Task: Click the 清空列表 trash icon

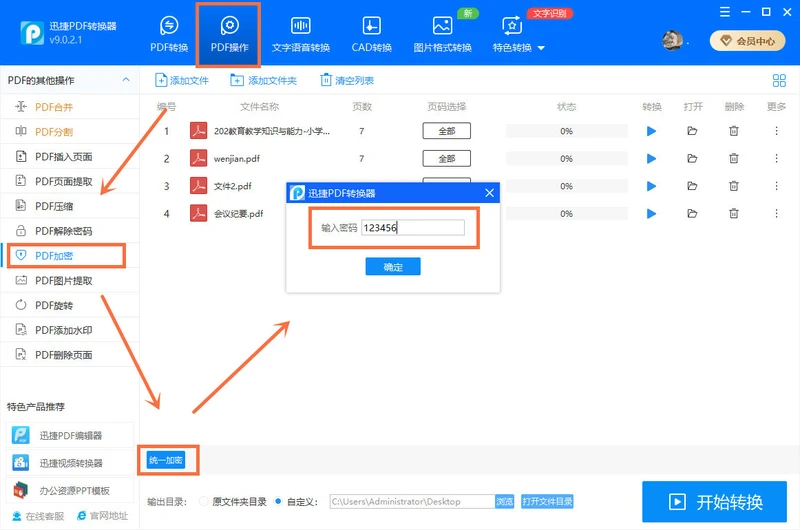Action: (326, 80)
